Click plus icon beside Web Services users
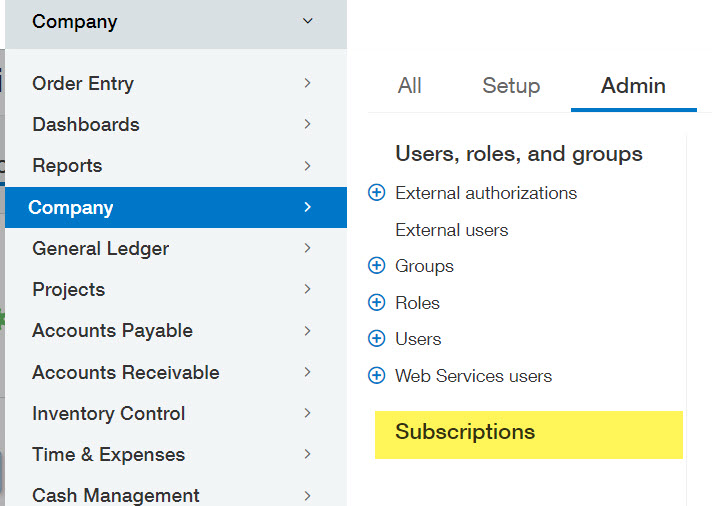The height and width of the screenshot is (506, 712). tap(377, 376)
